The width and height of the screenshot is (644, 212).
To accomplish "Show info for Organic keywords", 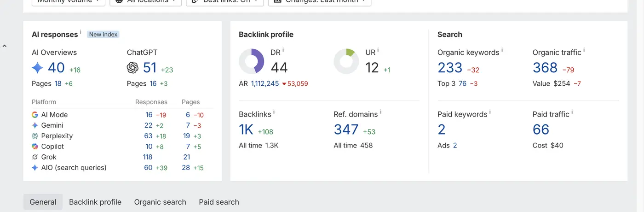I will tap(502, 50).
